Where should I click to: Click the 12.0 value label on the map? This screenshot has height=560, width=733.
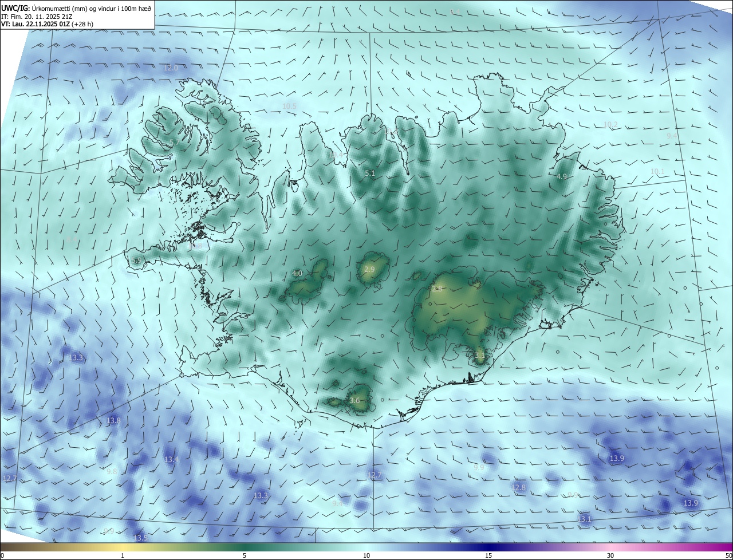[171, 68]
